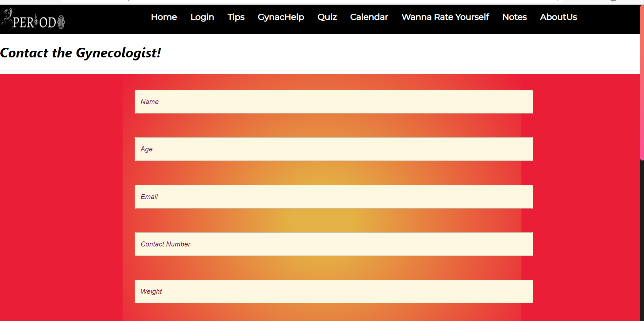Navigate to the Home page
Screen dimensions: 644x321
click(164, 17)
